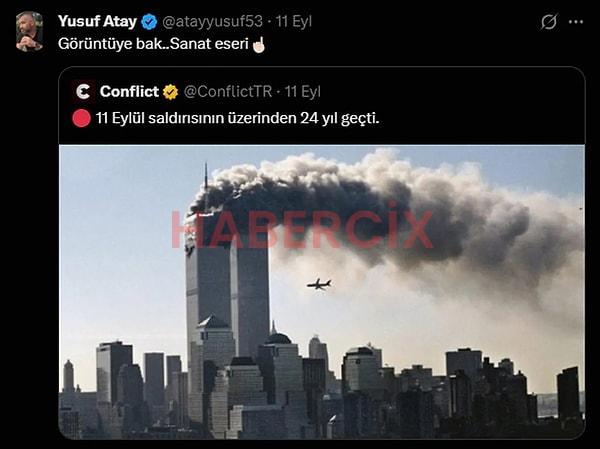
Task: Click the quoted post's 11 Eyl date
Action: tap(303, 92)
